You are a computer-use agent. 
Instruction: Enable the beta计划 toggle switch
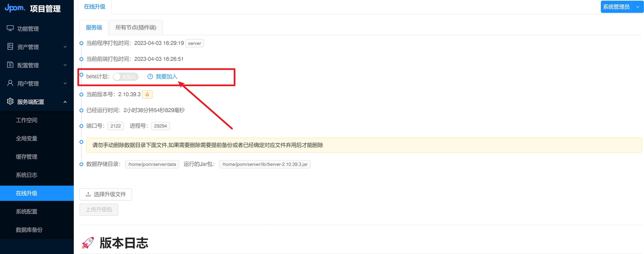126,76
